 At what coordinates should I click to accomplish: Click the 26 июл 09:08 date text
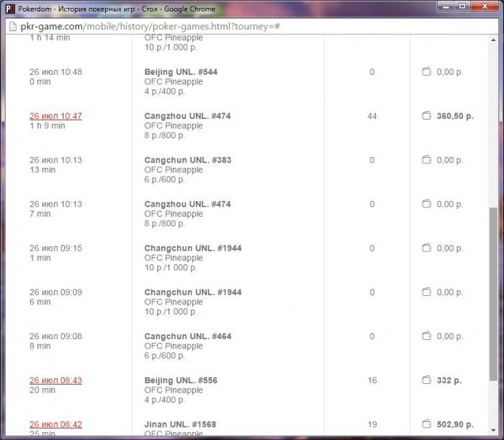coord(56,336)
